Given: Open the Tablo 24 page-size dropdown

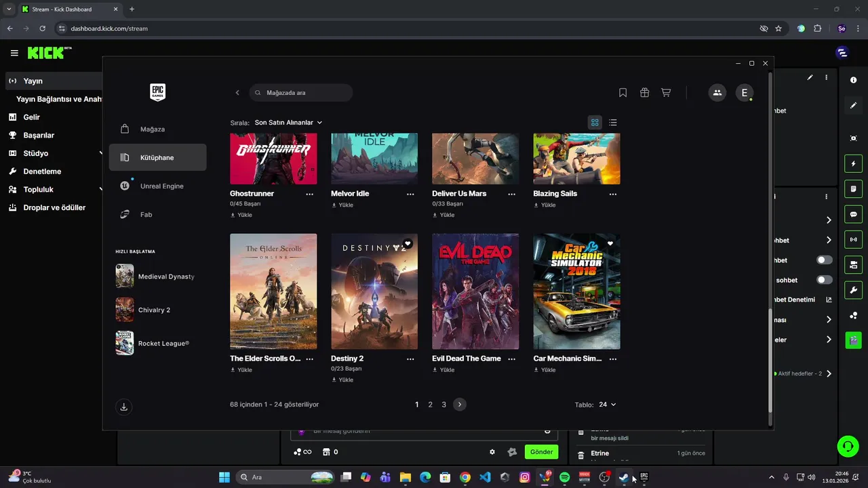Looking at the screenshot, I should tap(608, 405).
